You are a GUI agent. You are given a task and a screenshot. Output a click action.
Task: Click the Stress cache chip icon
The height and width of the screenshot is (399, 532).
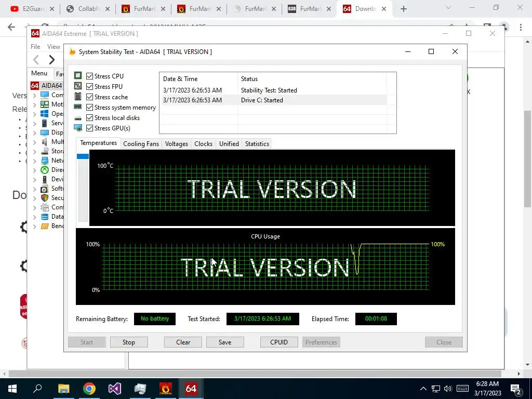coord(78,97)
